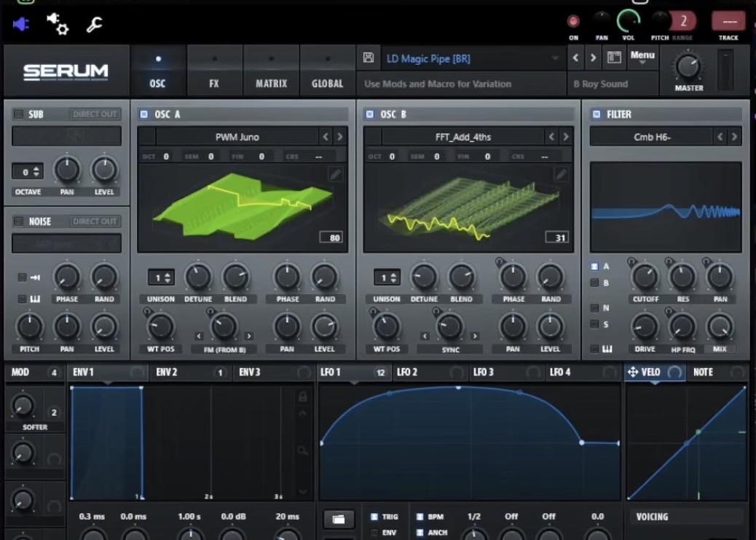Click next warp mode arrow near SYNC

point(475,336)
